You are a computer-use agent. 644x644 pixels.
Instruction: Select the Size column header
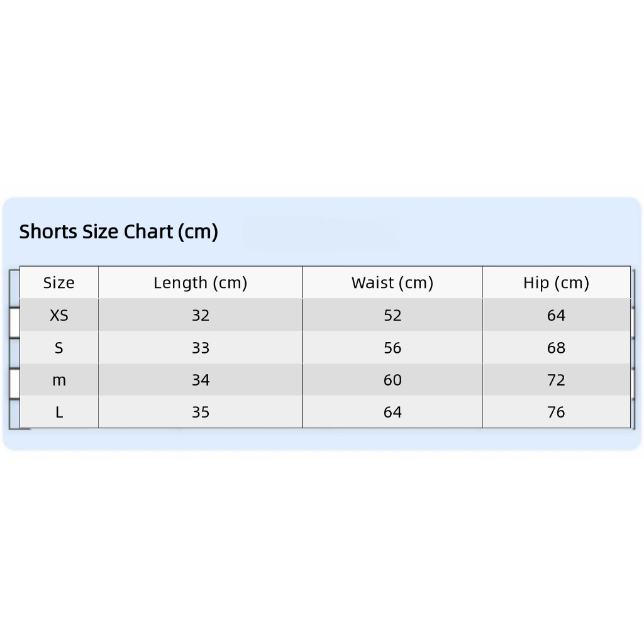click(59, 282)
